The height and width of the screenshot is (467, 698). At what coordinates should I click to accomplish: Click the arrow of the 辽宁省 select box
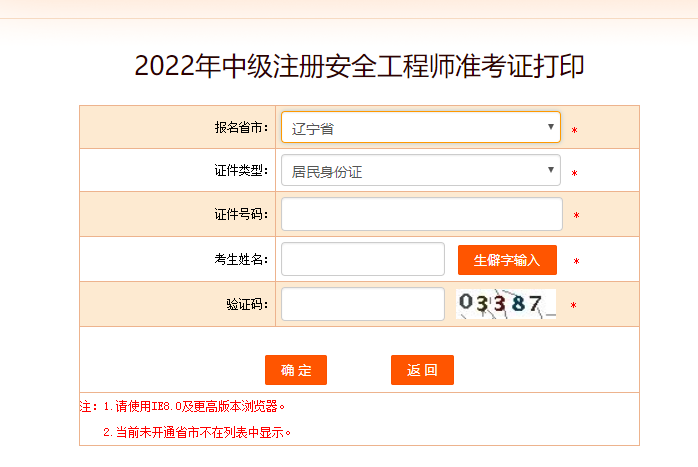pos(551,128)
